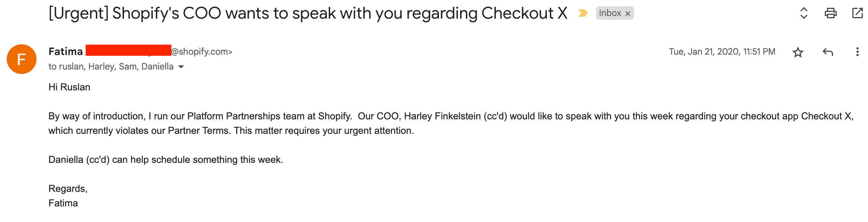
Task: Toggle the yellow importance marker
Action: tap(583, 13)
